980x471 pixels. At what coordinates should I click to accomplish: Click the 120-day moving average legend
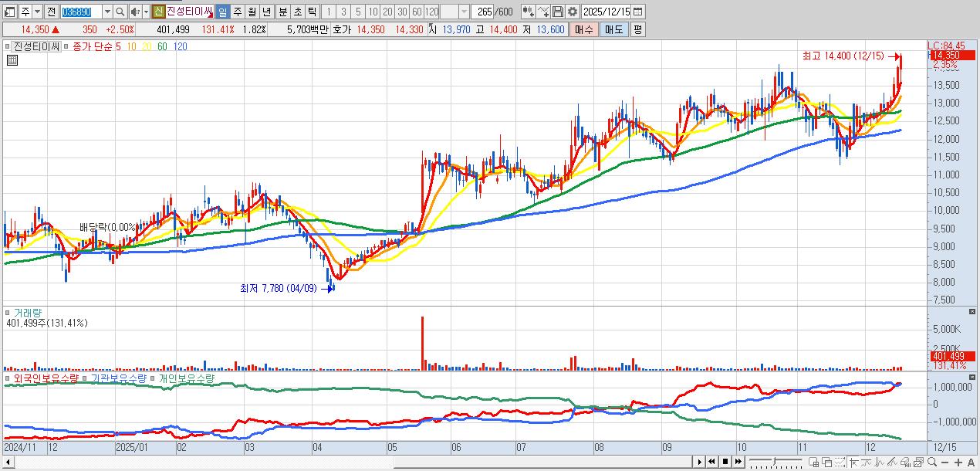coord(180,46)
